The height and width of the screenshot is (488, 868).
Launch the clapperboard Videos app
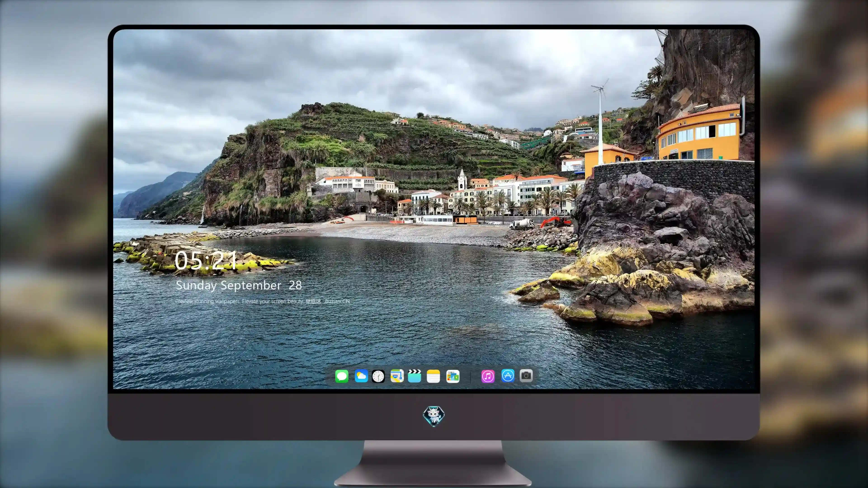click(x=415, y=376)
